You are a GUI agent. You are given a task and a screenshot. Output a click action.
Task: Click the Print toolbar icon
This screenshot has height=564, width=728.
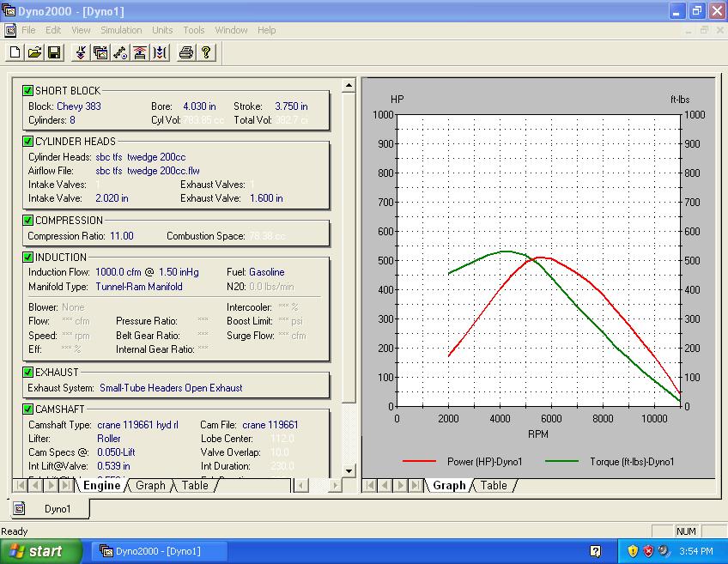(x=185, y=53)
